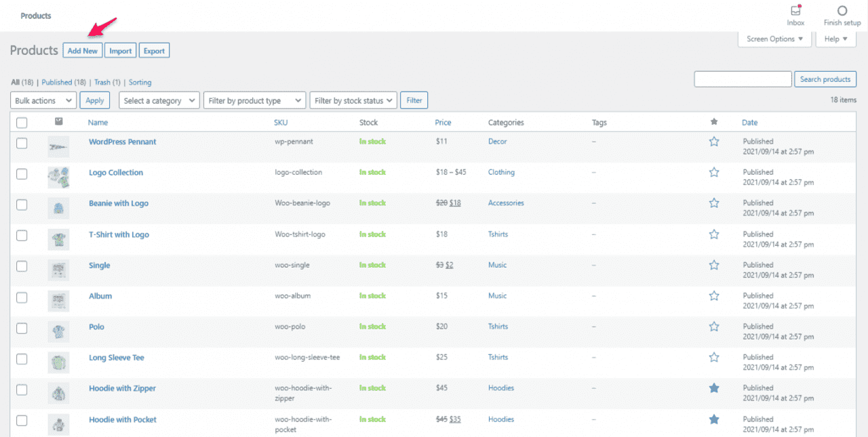Open the Hoodie with Zipper thumbnail
The image size is (868, 437).
pos(58,394)
